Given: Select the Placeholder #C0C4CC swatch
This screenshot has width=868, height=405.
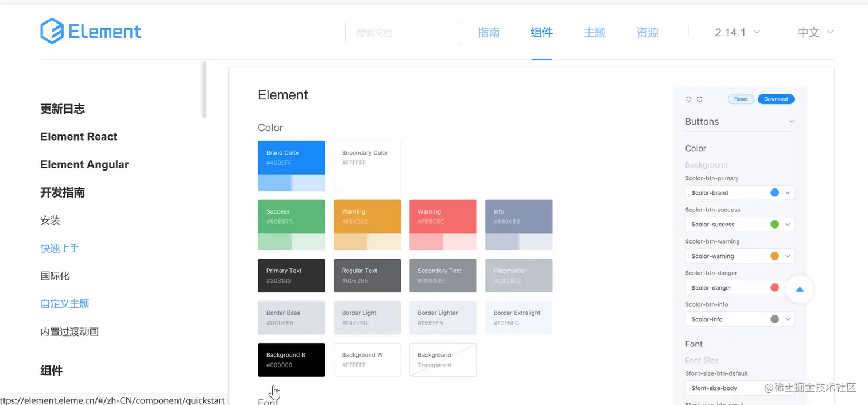Looking at the screenshot, I should tap(519, 276).
